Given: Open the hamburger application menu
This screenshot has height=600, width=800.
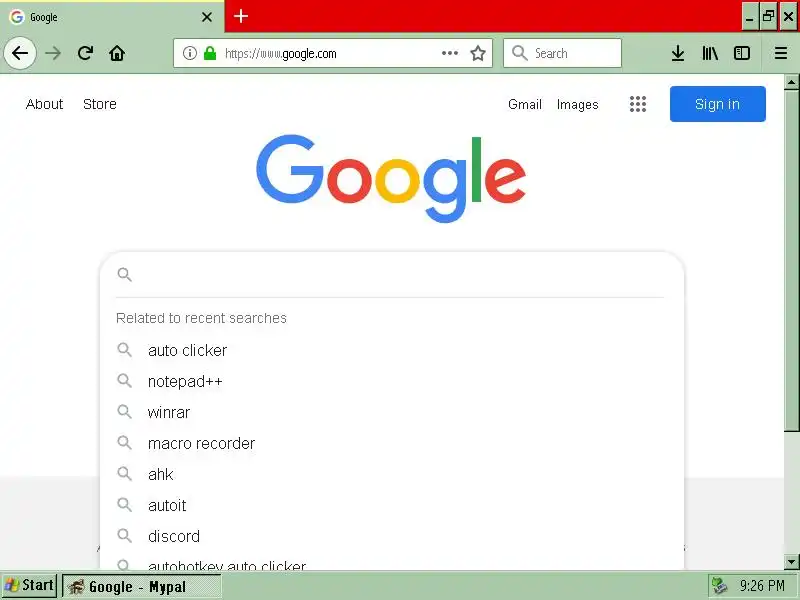Looking at the screenshot, I should (x=781, y=53).
